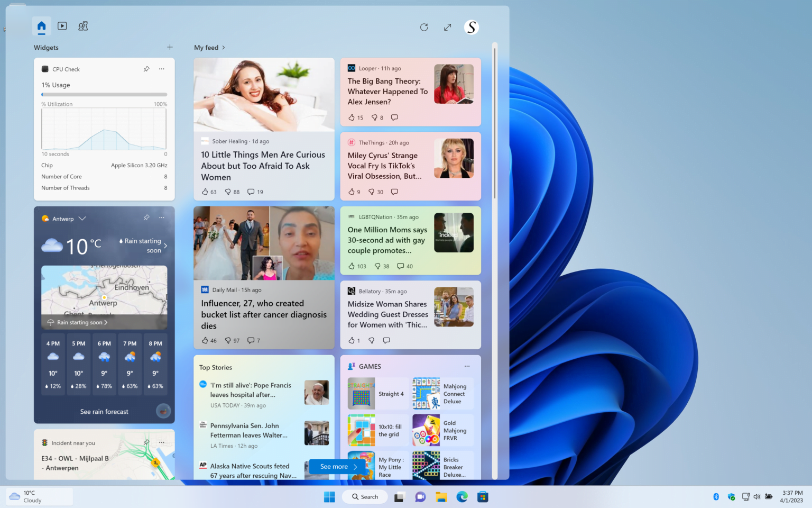812x508 pixels.
Task: Add a new widget with the plus icon
Action: point(170,47)
